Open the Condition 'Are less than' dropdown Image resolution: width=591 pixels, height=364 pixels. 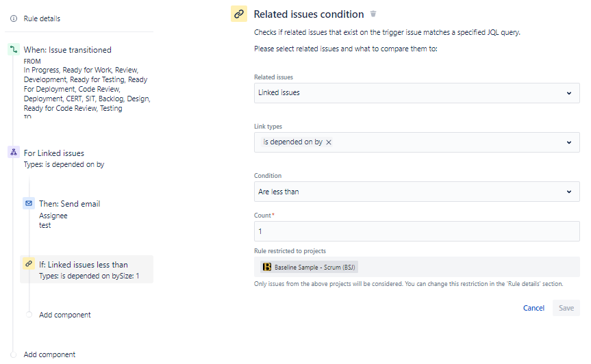click(417, 192)
